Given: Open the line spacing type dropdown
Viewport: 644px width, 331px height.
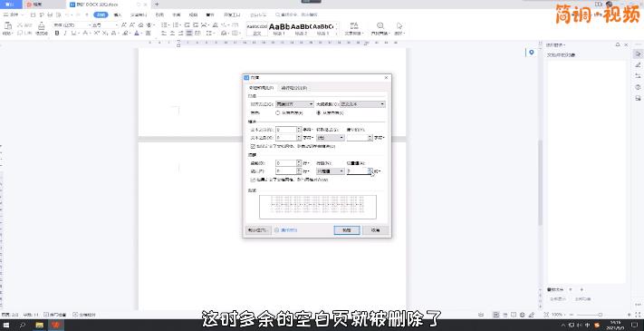Looking at the screenshot, I should (x=331, y=171).
